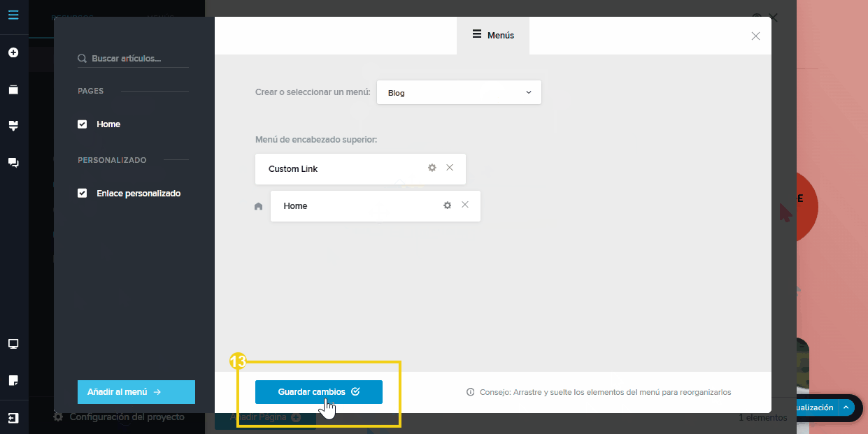Click the desktop preview monitor icon
This screenshot has width=868, height=434.
tap(13, 344)
